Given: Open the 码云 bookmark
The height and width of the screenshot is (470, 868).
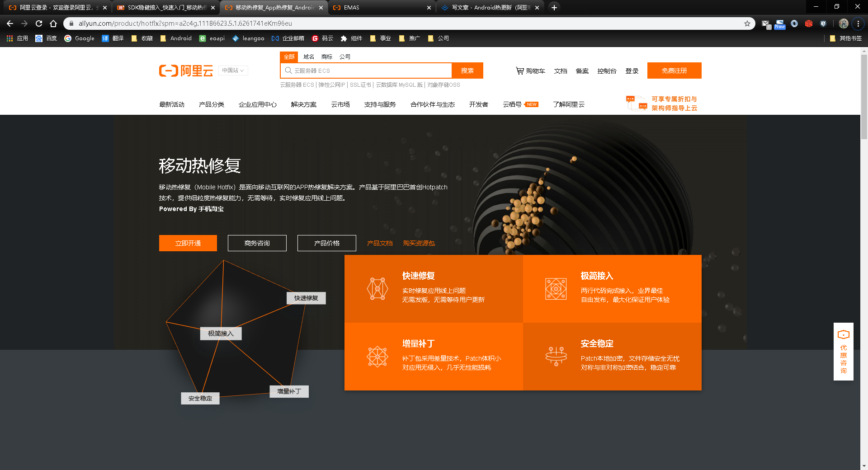Looking at the screenshot, I should pyautogui.click(x=322, y=38).
